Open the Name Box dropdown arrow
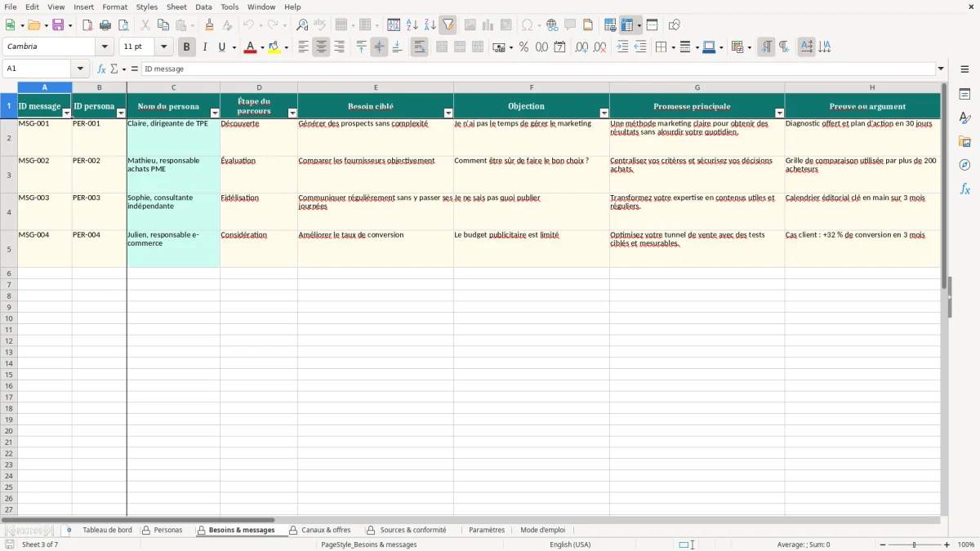980x551 pixels. pyautogui.click(x=80, y=69)
